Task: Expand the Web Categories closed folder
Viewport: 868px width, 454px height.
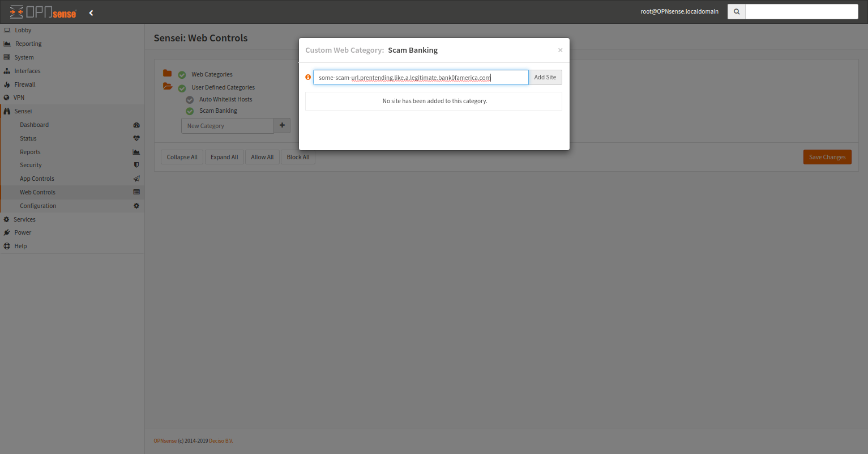Action: 167,74
